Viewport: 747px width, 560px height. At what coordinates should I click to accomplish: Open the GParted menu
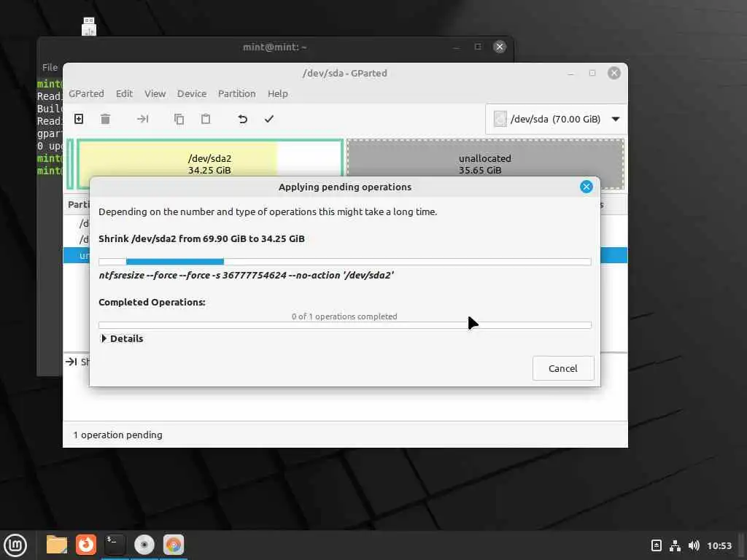(x=86, y=94)
